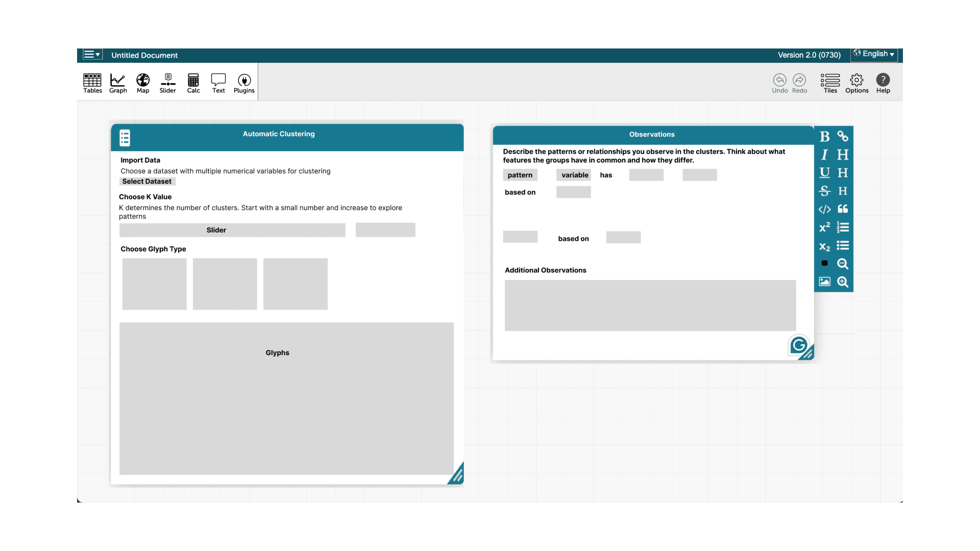Image resolution: width=980 pixels, height=551 pixels.
Task: Open the Plugins menu
Action: 244,83
